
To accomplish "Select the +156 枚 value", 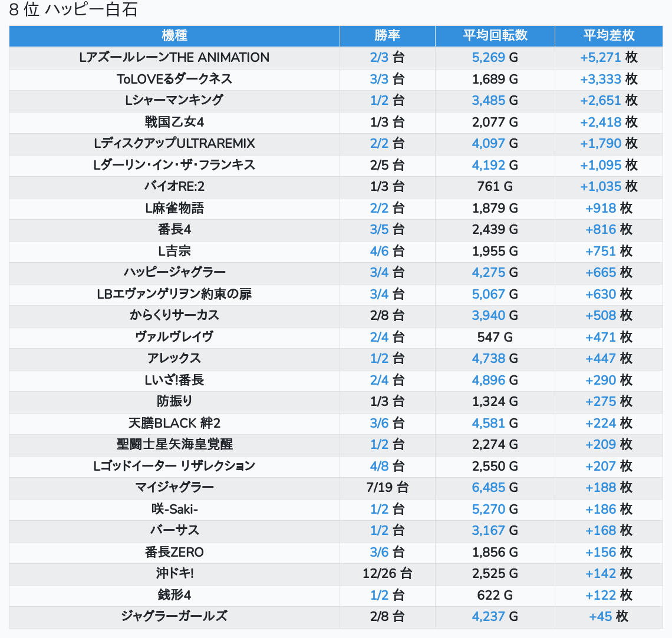I will [608, 552].
